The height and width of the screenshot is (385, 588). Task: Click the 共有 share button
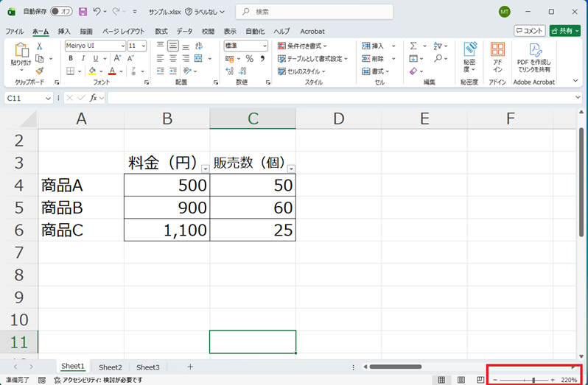[564, 31]
